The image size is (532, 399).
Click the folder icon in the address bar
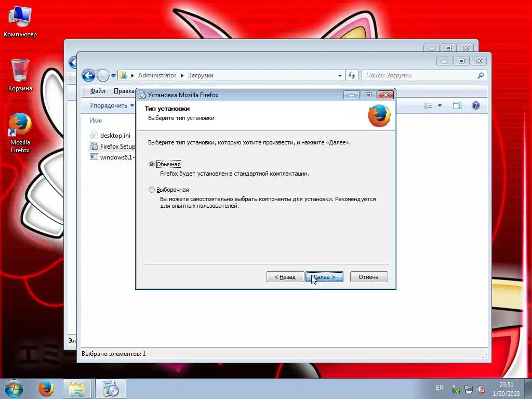click(x=124, y=75)
